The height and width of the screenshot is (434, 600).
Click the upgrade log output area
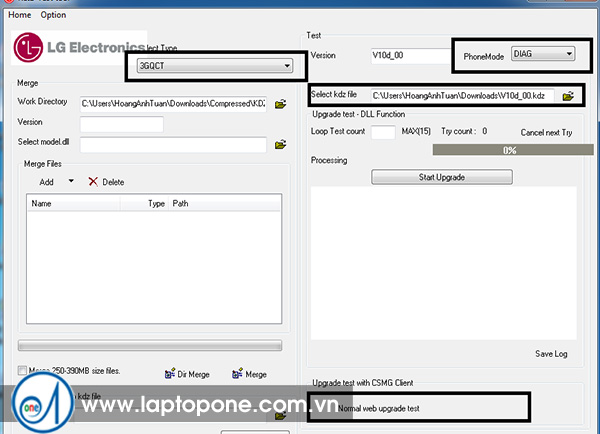(443, 263)
